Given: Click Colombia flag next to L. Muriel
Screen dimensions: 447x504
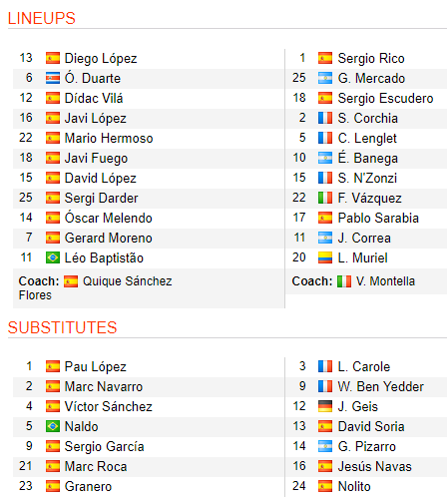Looking at the screenshot, I should tap(325, 257).
